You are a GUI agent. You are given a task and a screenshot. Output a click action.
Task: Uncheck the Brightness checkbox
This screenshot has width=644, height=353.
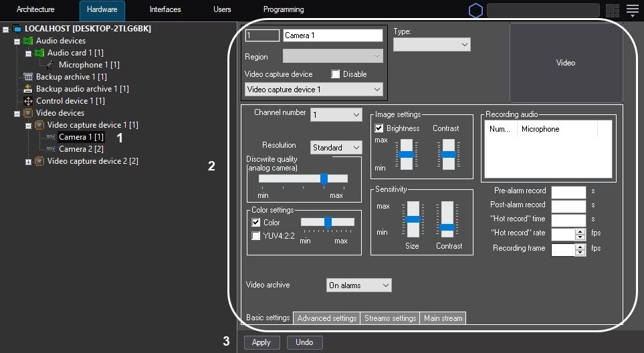pos(379,128)
